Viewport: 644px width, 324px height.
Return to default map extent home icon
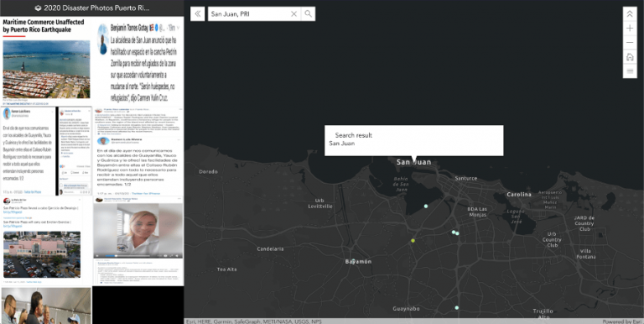pyautogui.click(x=630, y=57)
